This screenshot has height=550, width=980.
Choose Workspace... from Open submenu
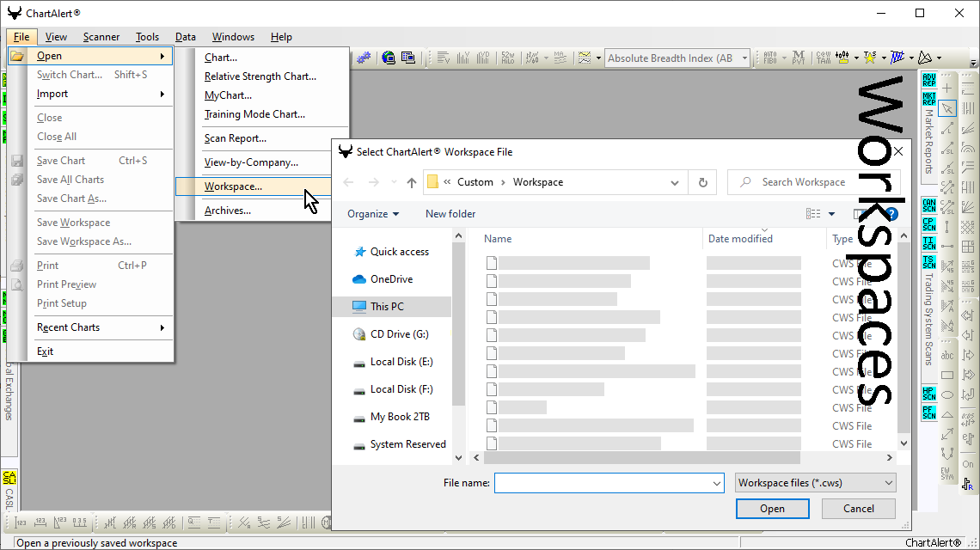point(253,186)
